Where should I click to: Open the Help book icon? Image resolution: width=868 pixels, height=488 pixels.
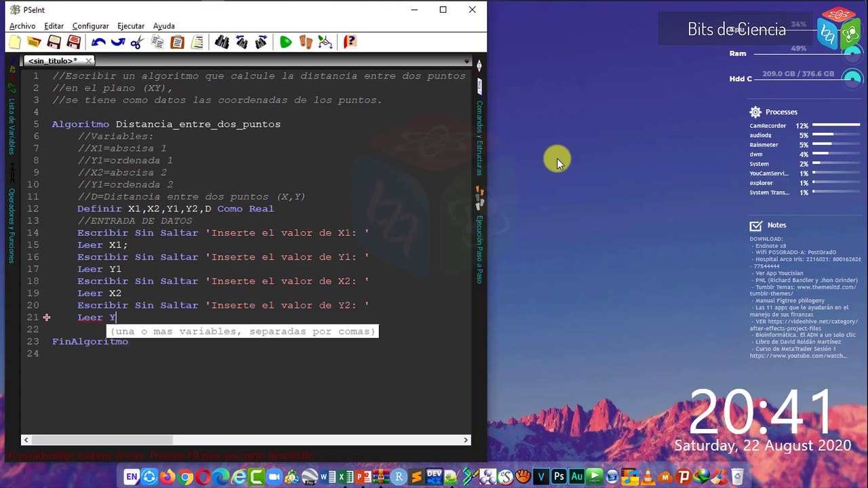pyautogui.click(x=349, y=43)
